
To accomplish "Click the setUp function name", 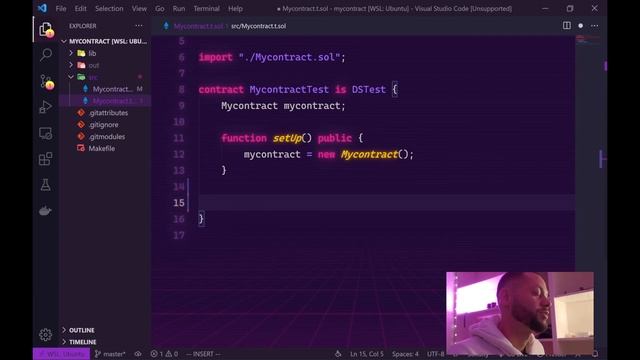I will [x=287, y=138].
